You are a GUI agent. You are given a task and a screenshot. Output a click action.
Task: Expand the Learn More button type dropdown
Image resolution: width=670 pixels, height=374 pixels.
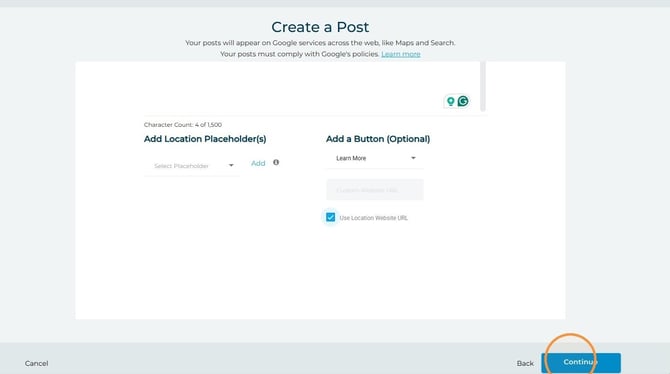click(375, 158)
